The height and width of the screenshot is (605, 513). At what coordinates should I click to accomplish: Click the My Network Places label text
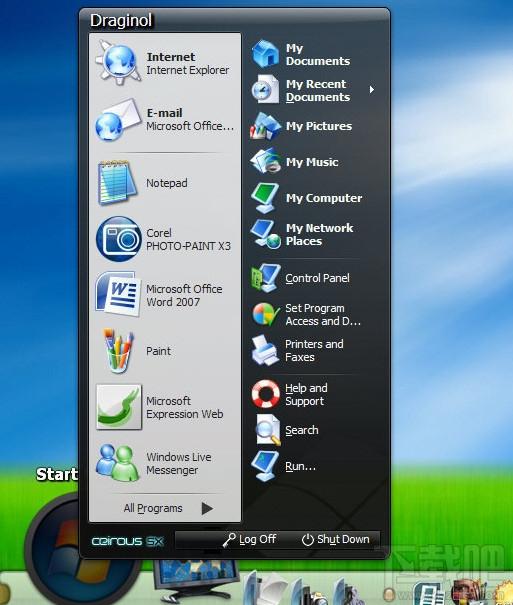tap(319, 234)
